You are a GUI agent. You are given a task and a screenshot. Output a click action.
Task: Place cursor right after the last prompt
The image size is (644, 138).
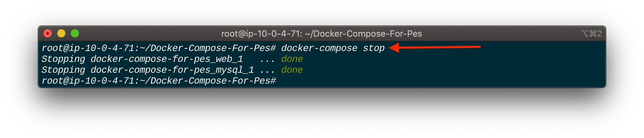pos(279,81)
